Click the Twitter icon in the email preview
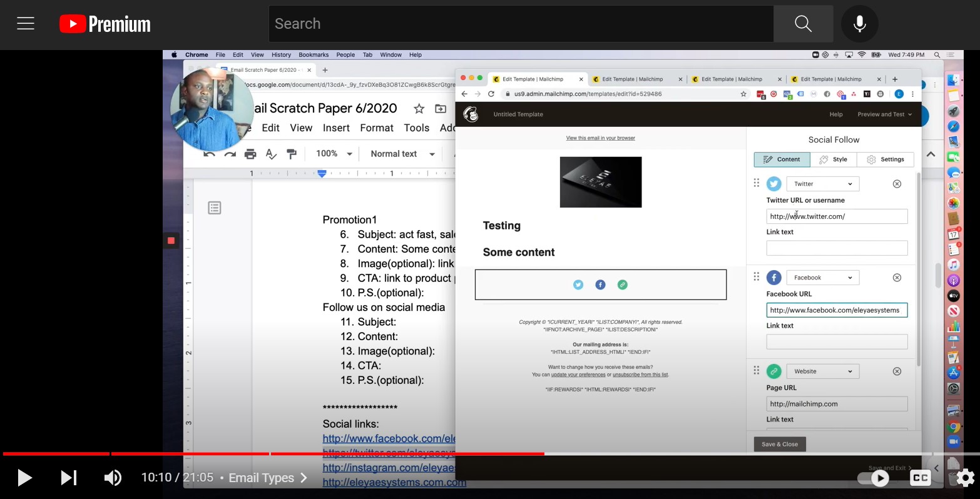The height and width of the screenshot is (499, 980). (x=578, y=285)
